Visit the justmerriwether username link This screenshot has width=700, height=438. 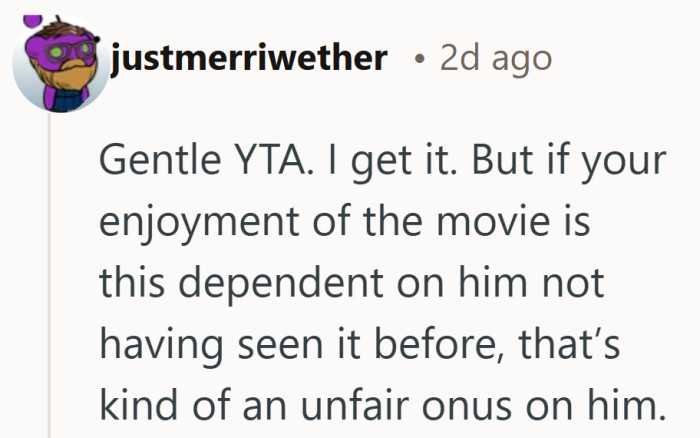click(249, 58)
